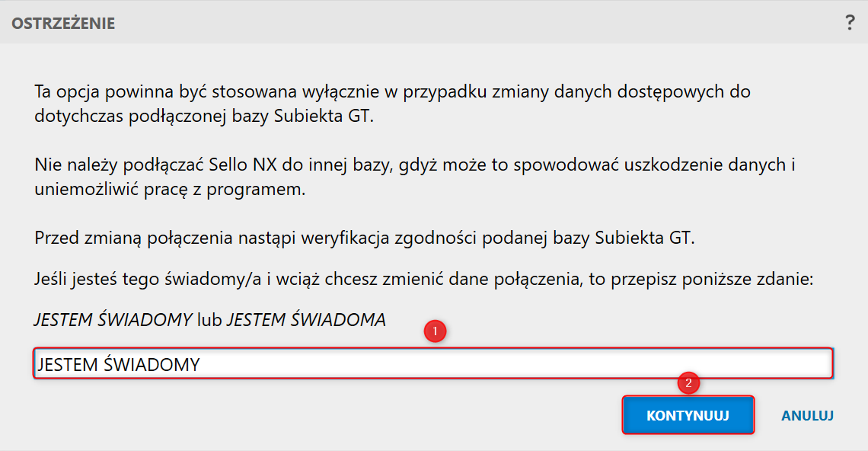Click the red annotation marker number 1
Image resolution: width=868 pixels, height=451 pixels.
[435, 331]
